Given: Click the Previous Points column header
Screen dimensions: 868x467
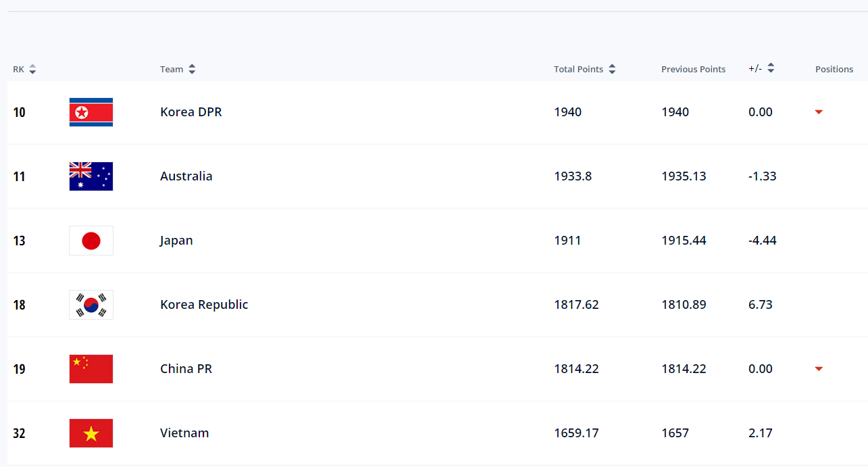Looking at the screenshot, I should tap(693, 69).
